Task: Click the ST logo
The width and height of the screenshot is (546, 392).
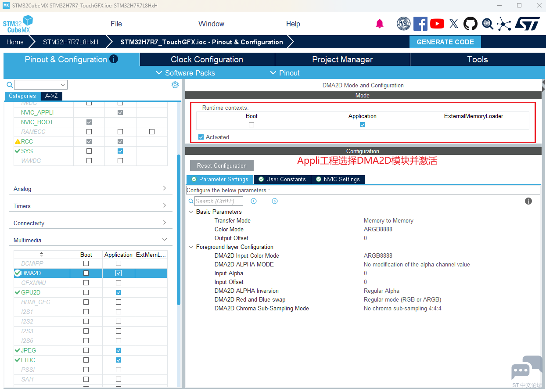Action: pos(527,24)
